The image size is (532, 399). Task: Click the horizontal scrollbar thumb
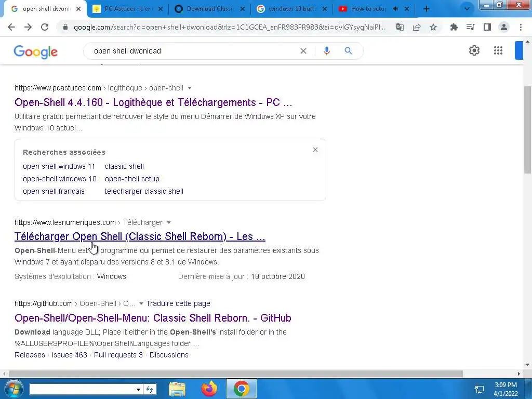click(x=236, y=374)
